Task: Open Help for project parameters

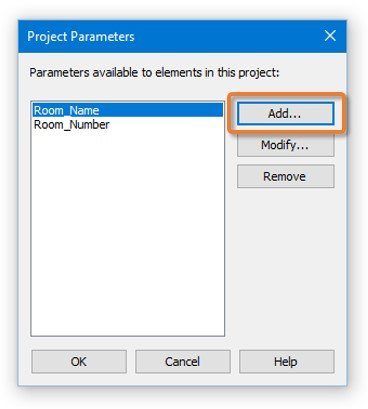Action: [286, 361]
